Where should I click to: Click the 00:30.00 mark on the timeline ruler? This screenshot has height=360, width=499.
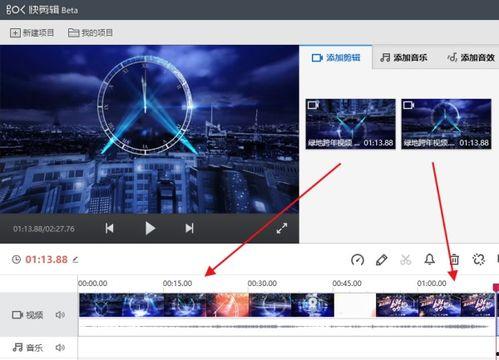262,283
